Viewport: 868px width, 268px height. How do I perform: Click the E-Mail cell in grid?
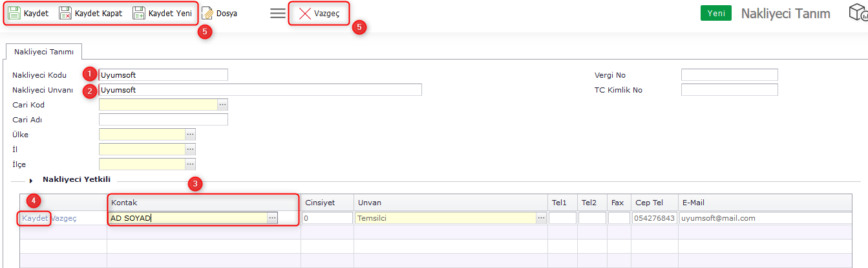coord(765,218)
